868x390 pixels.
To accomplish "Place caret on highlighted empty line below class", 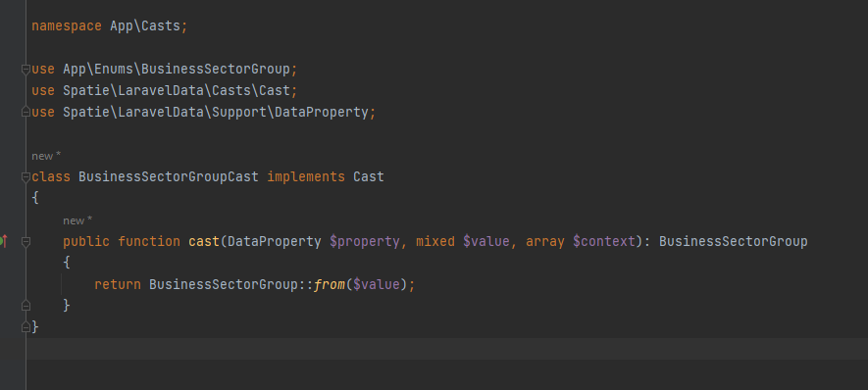I will [447, 349].
